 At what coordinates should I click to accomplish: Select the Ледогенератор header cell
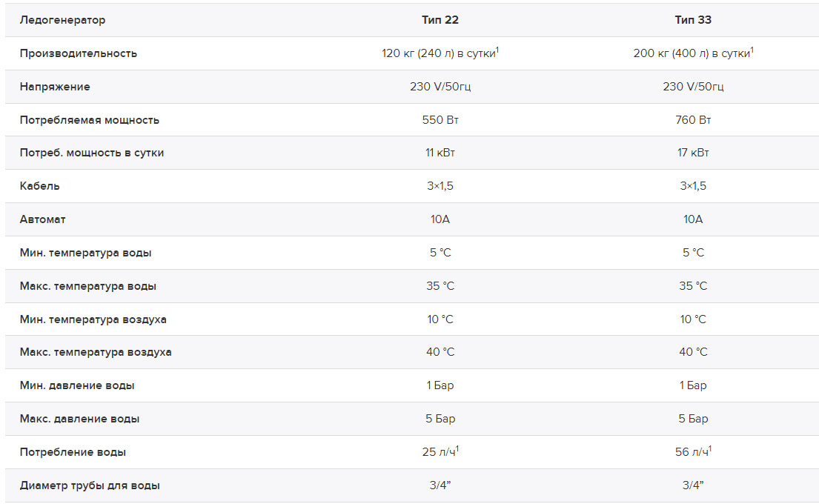coord(63,20)
